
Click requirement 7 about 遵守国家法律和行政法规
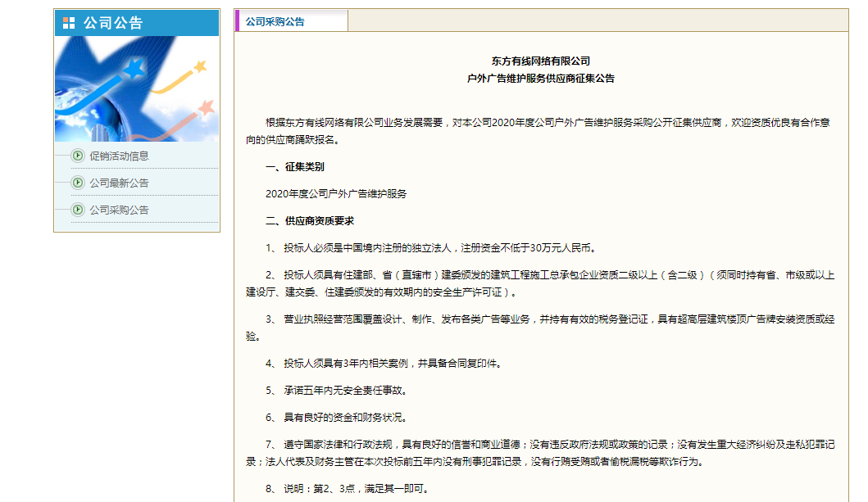(x=540, y=454)
